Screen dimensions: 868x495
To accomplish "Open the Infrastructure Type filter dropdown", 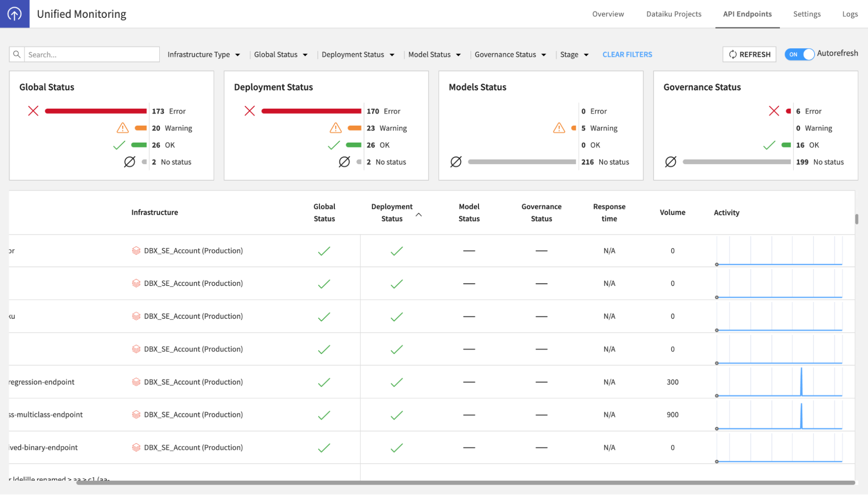I will (204, 54).
